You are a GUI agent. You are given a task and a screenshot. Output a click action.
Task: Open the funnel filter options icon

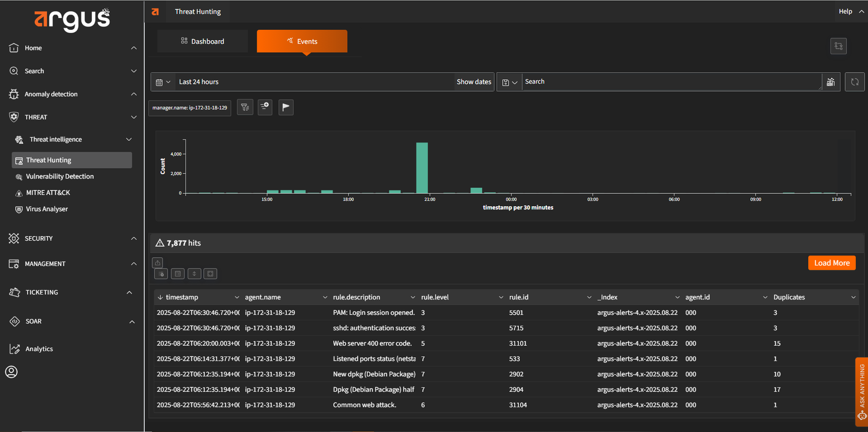(x=245, y=107)
